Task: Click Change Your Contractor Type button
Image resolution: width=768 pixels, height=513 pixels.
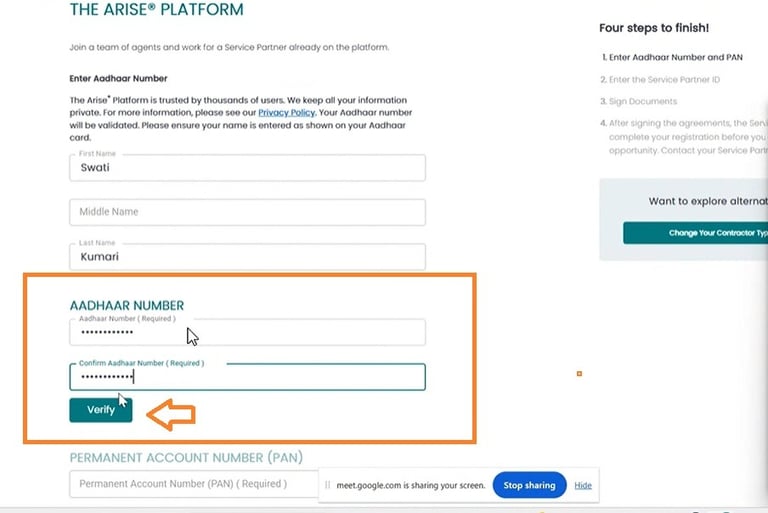Action: (695, 233)
